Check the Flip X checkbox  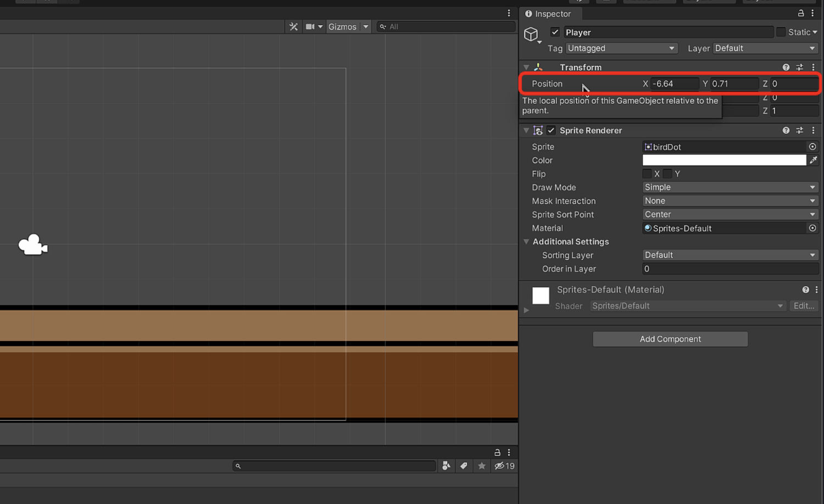pos(647,173)
